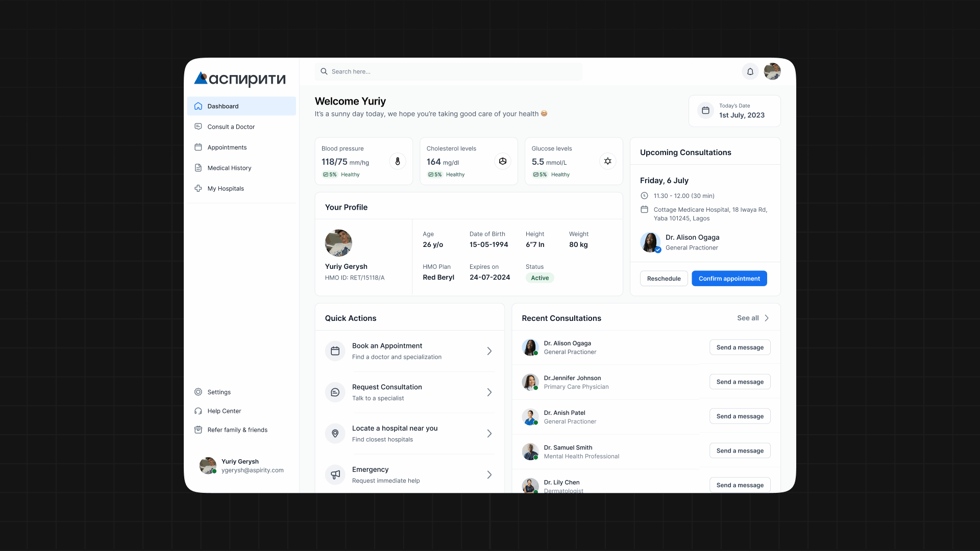The height and width of the screenshot is (551, 980).
Task: Go to Consult a Doctor menu item
Action: [x=231, y=127]
